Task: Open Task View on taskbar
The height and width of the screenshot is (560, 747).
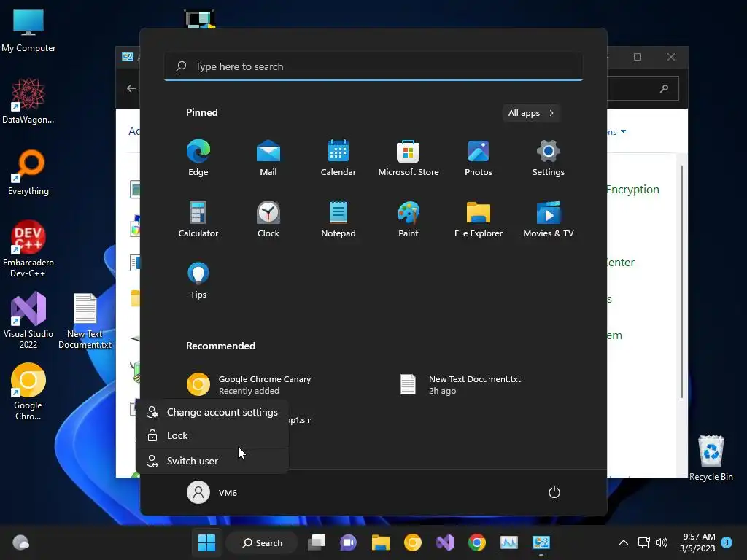Action: pyautogui.click(x=317, y=542)
